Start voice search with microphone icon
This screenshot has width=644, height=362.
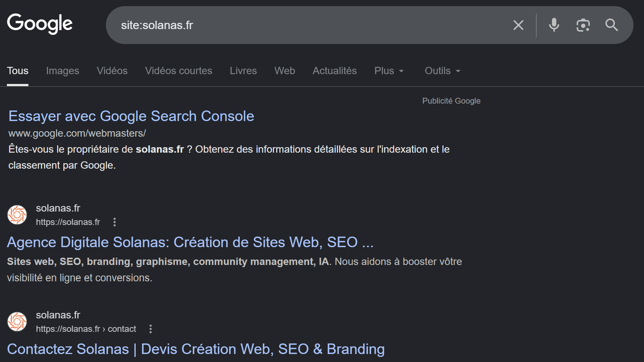[554, 25]
